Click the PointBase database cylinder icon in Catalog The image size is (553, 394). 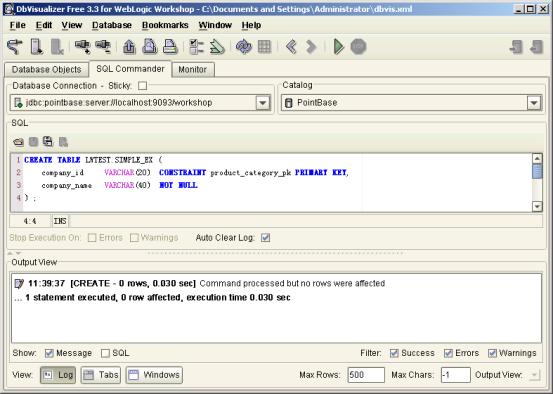pos(288,103)
